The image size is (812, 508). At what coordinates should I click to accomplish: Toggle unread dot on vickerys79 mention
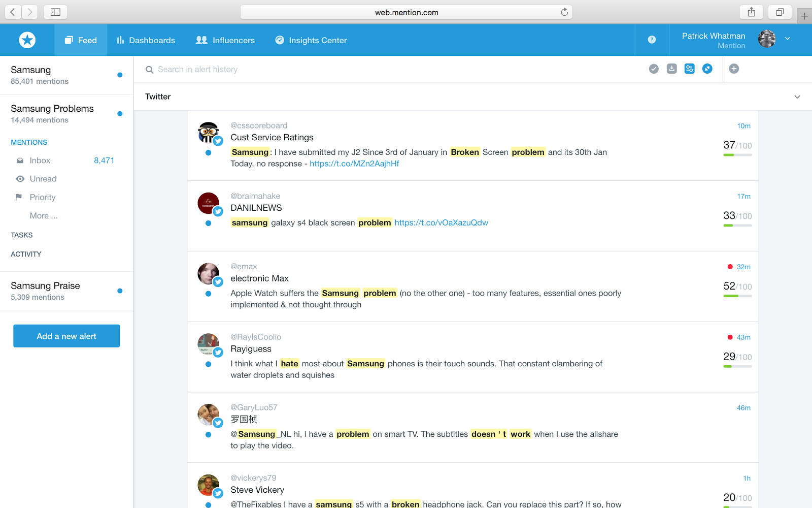pyautogui.click(x=208, y=505)
